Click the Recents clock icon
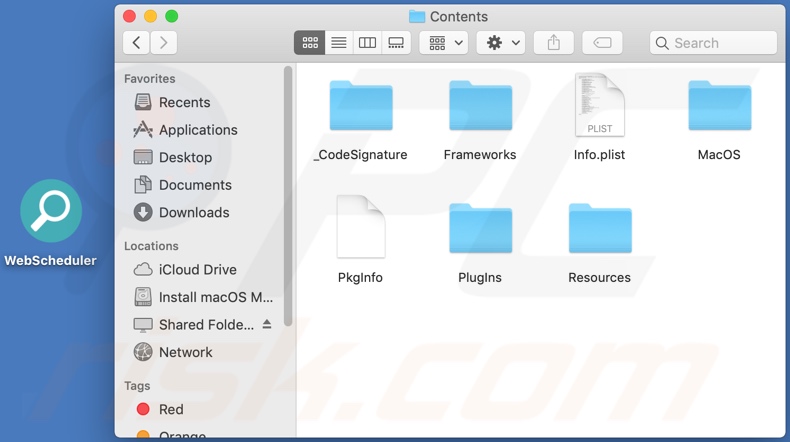 pyautogui.click(x=143, y=102)
